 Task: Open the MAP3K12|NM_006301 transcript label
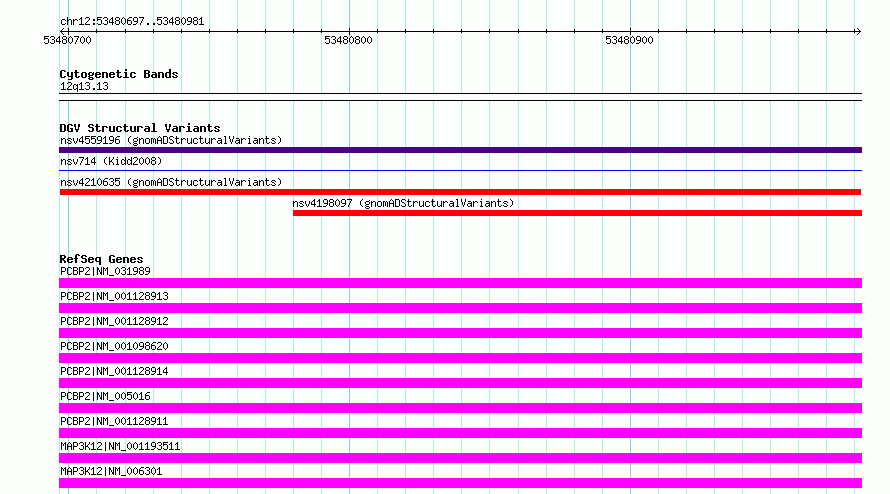click(x=111, y=471)
